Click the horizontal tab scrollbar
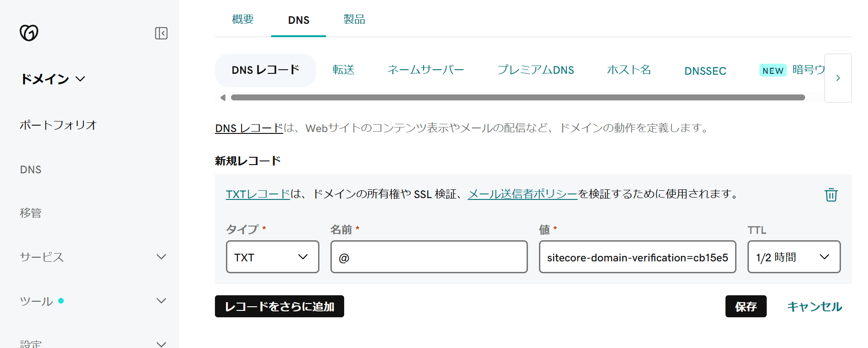This screenshot has height=348, width=868. pyautogui.click(x=517, y=98)
